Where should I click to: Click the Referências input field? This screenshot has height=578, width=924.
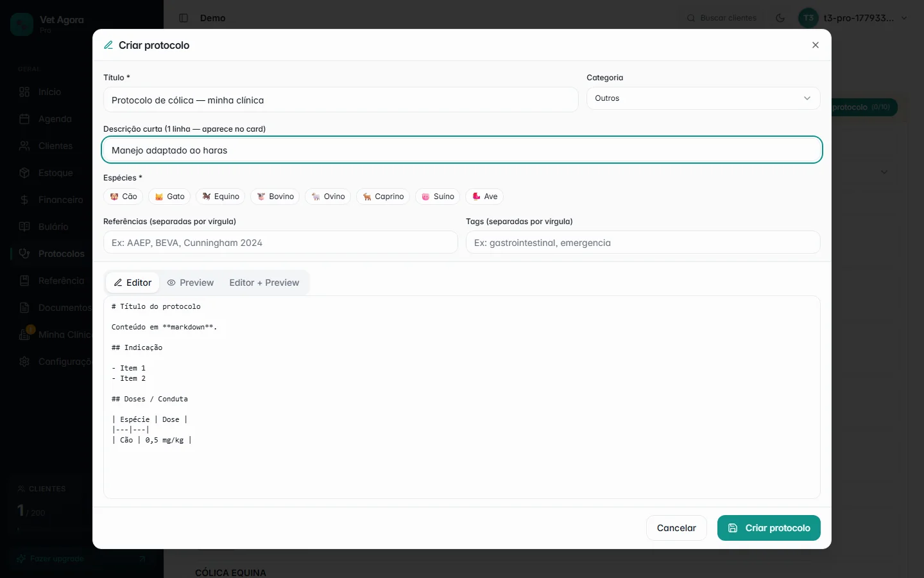pos(280,243)
